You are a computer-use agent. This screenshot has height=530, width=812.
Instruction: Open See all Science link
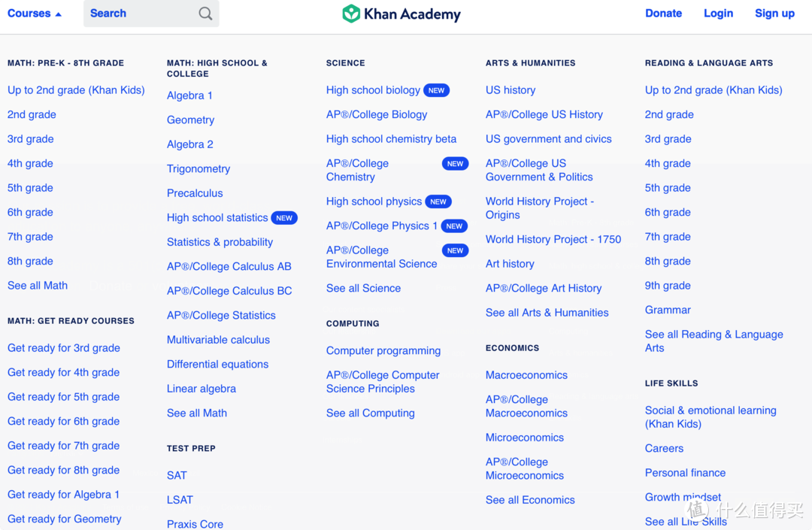pos(364,288)
